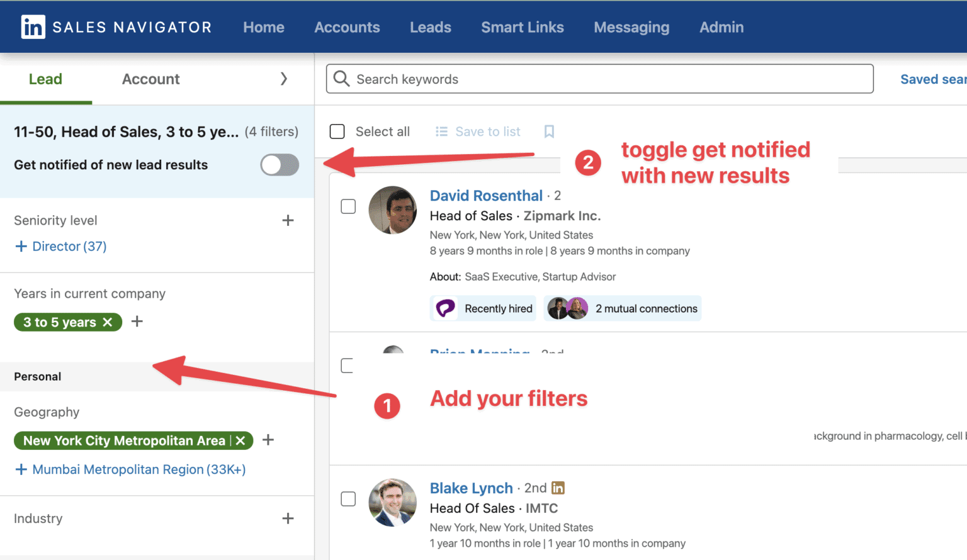
Task: Open Messaging from the navigation bar
Action: pos(631,27)
